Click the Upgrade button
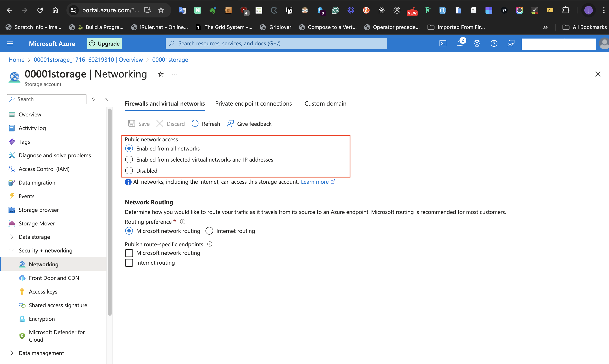Viewport: 609px width, 364px height. (104, 43)
